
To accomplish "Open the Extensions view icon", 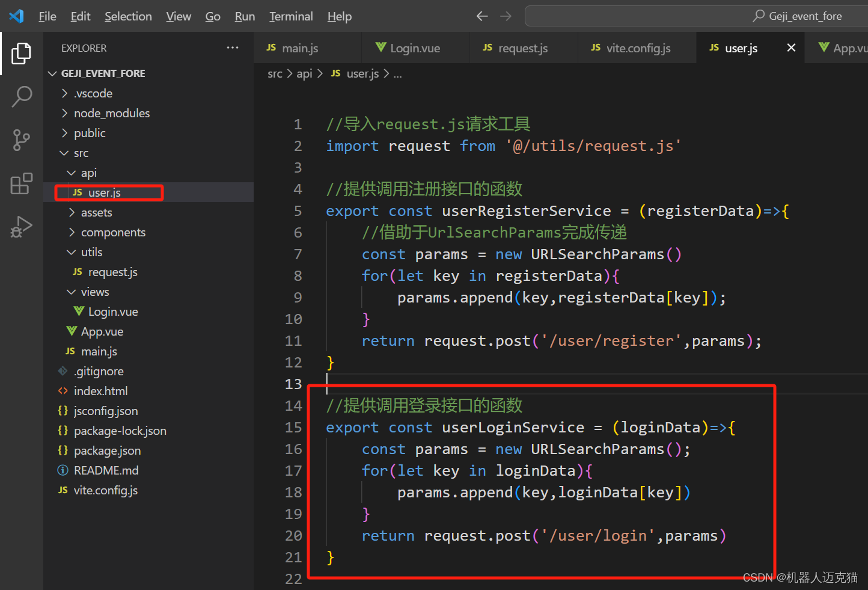I will coord(22,183).
